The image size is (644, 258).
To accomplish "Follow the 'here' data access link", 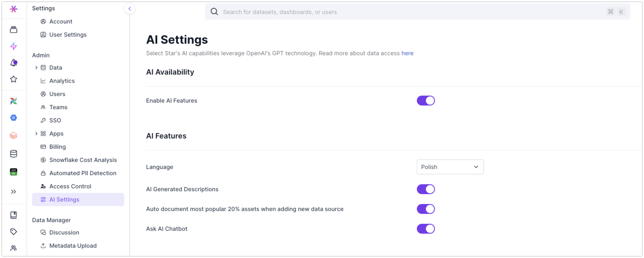I will [x=407, y=53].
